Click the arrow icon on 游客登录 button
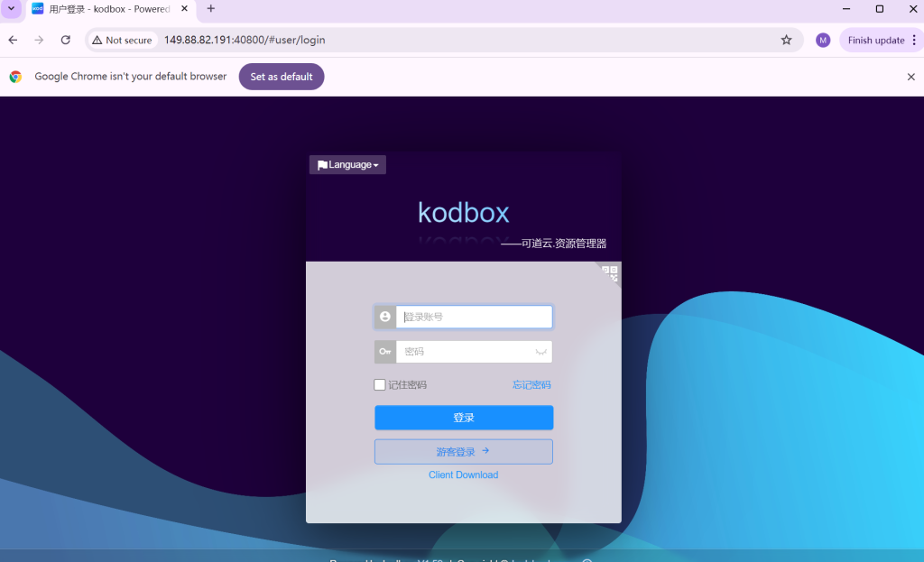The height and width of the screenshot is (562, 924). (x=485, y=451)
